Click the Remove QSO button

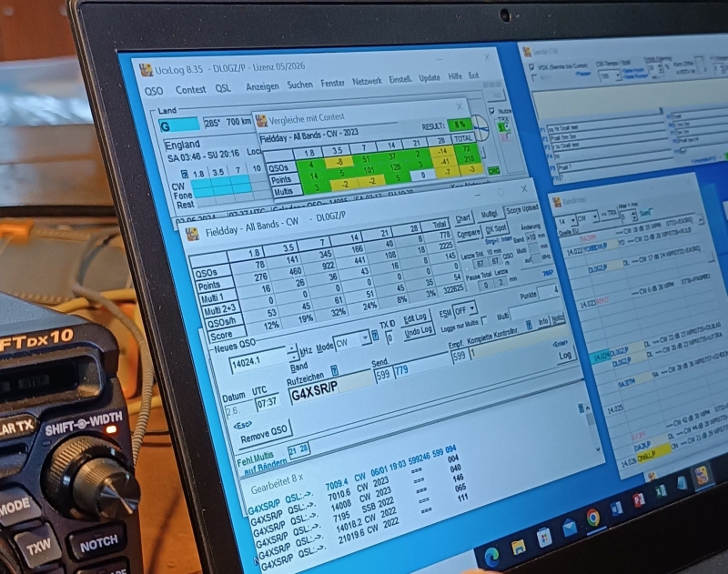pos(264,434)
